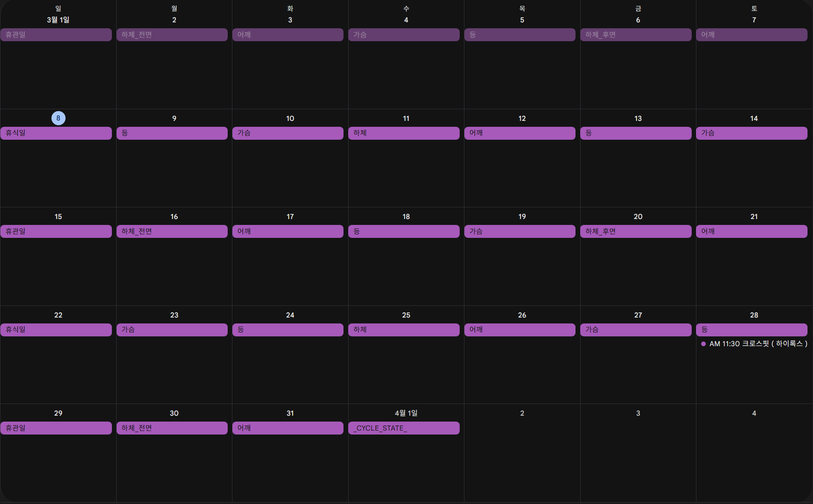Open 하체 event on March 11
This screenshot has height=504, width=813.
tap(404, 133)
